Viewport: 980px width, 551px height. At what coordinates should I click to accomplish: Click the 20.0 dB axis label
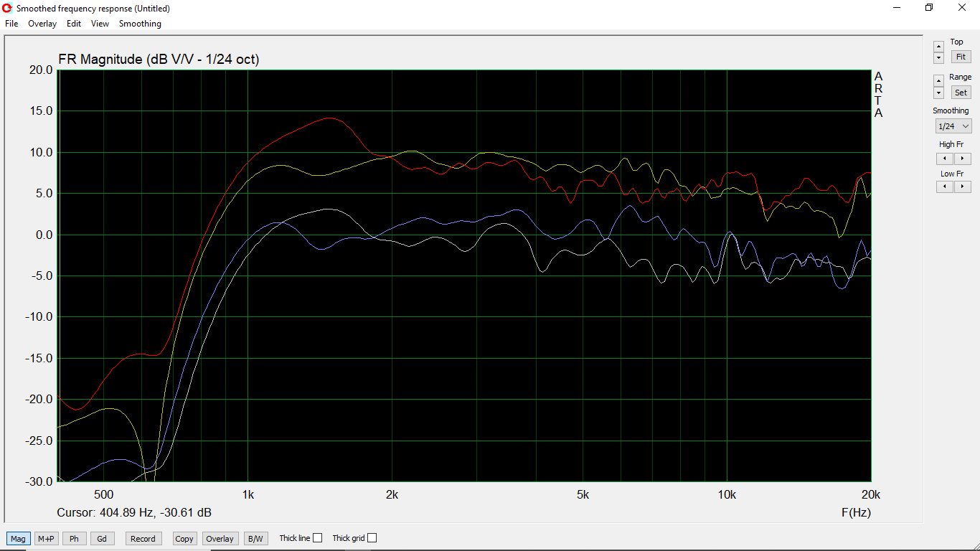(x=41, y=70)
